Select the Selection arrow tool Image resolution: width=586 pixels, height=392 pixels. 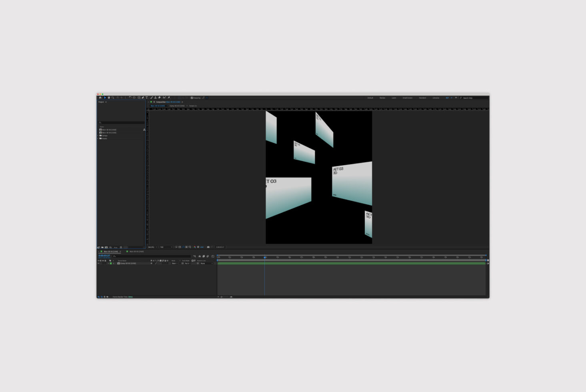pyautogui.click(x=105, y=98)
